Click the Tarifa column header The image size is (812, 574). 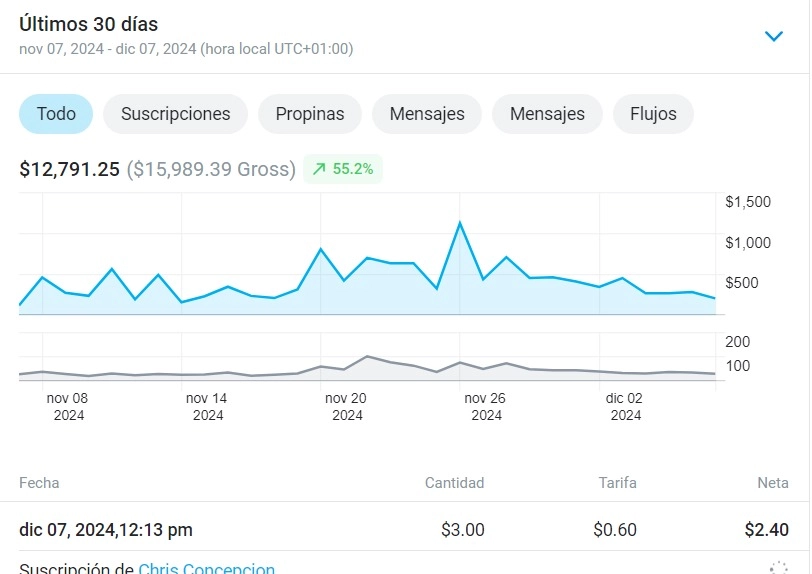tap(617, 483)
